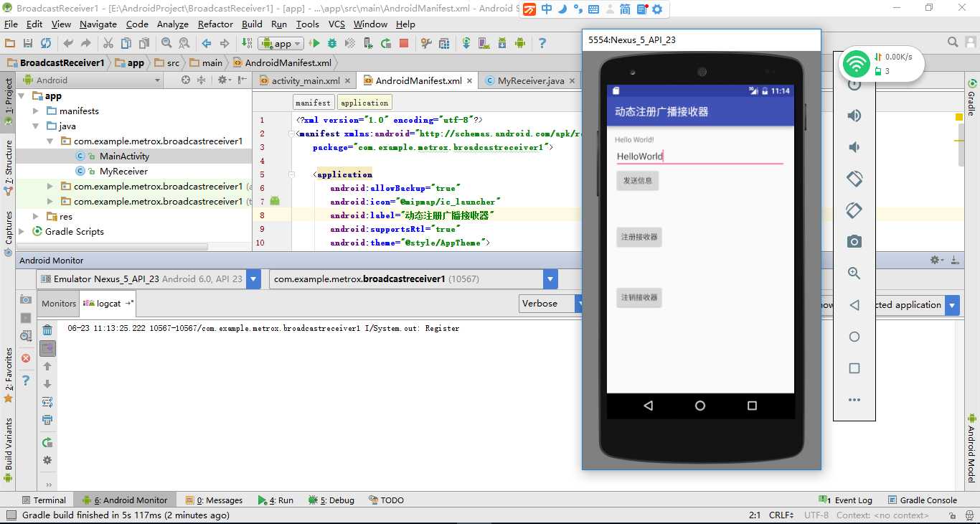
Task: Click the emulator sidebar Back triangle
Action: [854, 305]
